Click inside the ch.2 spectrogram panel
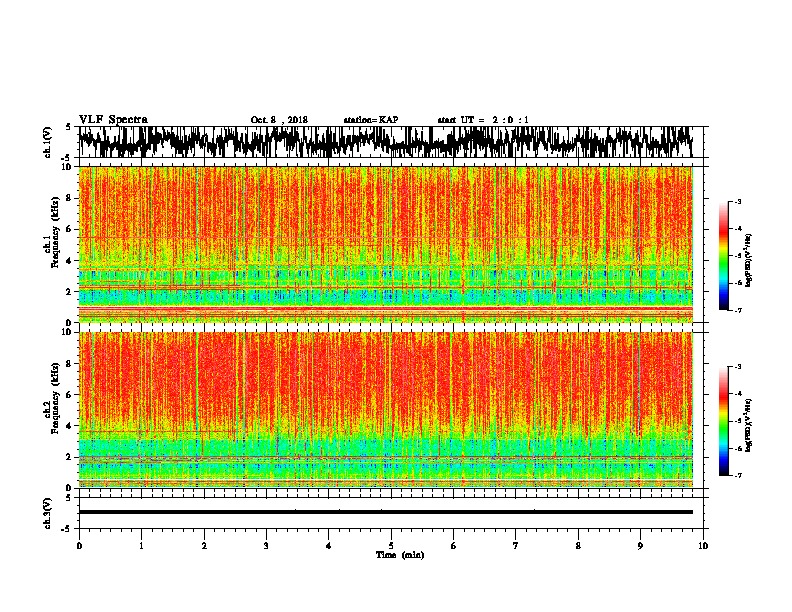 (x=385, y=410)
